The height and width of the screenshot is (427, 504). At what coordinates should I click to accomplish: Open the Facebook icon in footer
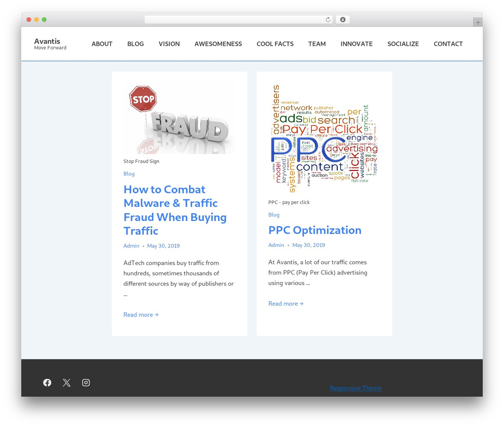pyautogui.click(x=47, y=382)
